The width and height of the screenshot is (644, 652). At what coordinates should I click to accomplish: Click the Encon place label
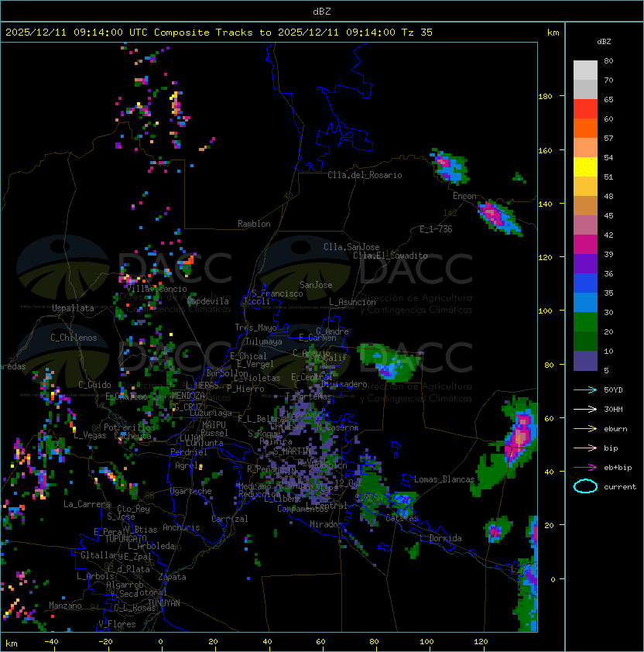[x=464, y=196]
